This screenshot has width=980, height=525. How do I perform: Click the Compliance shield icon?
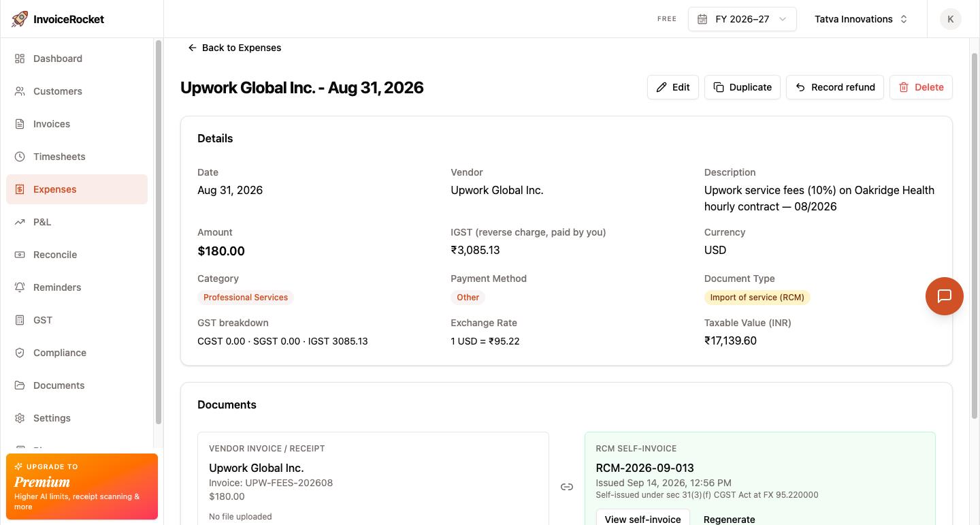[x=20, y=353]
